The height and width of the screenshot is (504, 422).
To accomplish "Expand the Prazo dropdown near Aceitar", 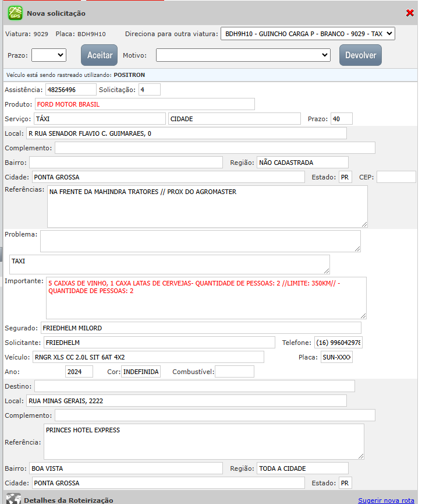I will pos(49,55).
